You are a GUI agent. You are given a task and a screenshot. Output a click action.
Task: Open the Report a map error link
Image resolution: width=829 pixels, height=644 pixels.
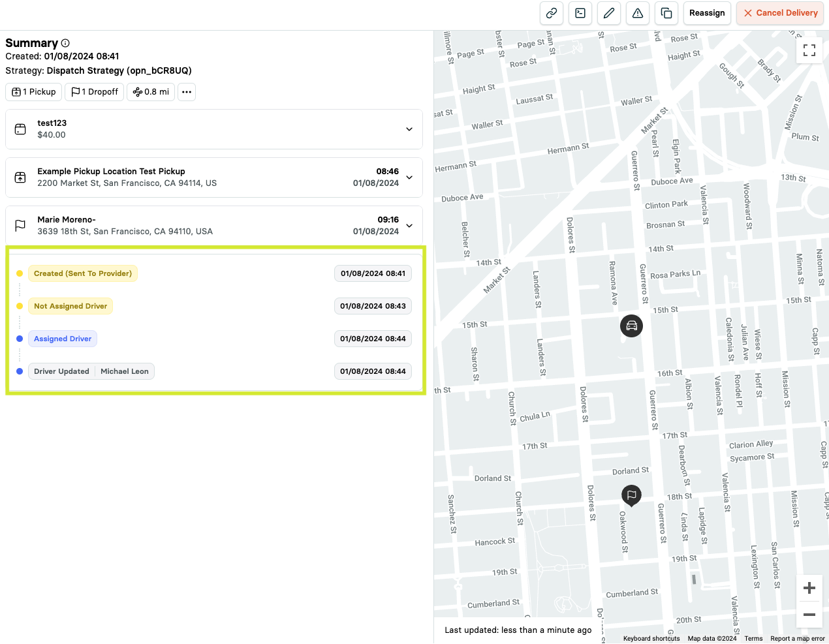click(797, 639)
